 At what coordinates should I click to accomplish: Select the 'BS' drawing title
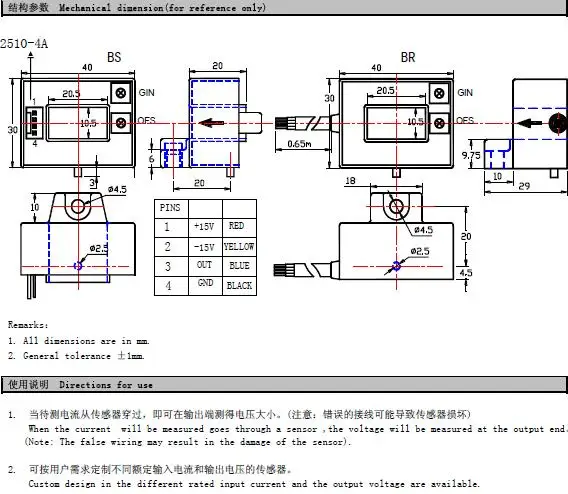[x=114, y=57]
